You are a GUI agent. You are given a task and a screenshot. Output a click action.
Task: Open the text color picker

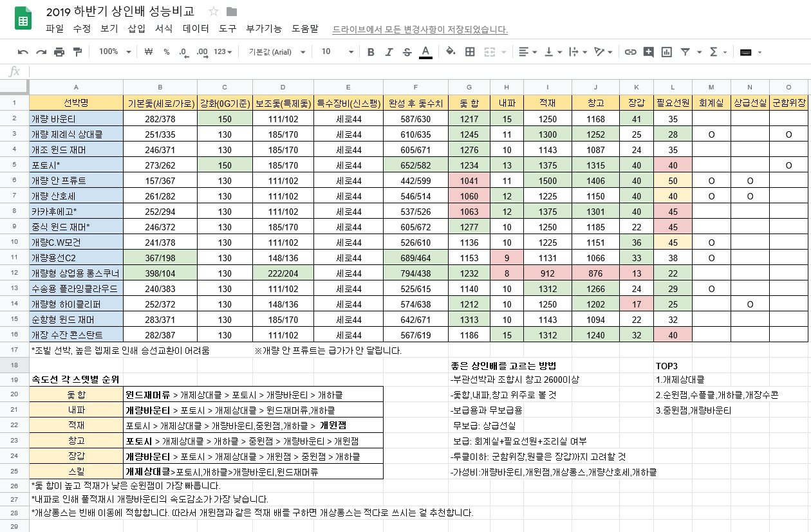coord(425,52)
